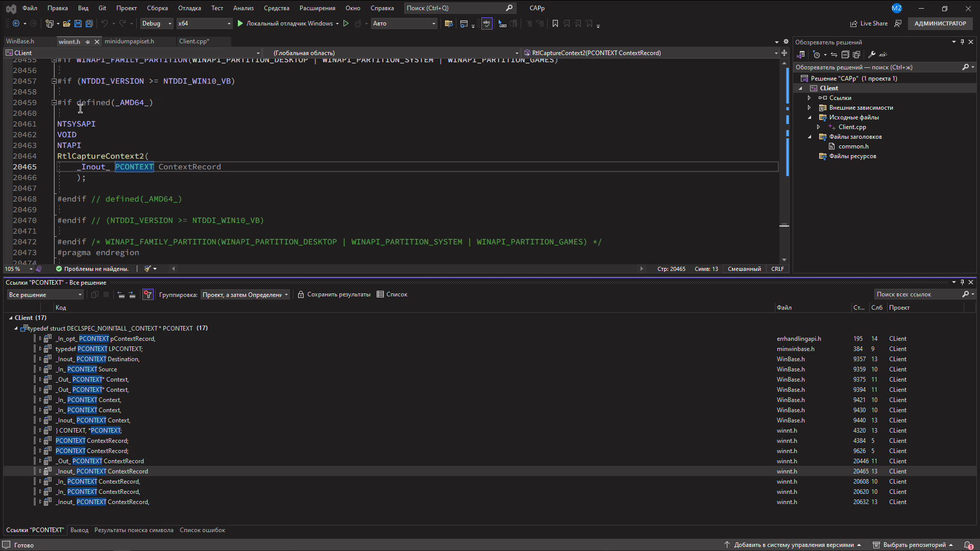Click the Open File folder icon
Image resolution: width=980 pixels, height=551 pixels.
click(66, 23)
